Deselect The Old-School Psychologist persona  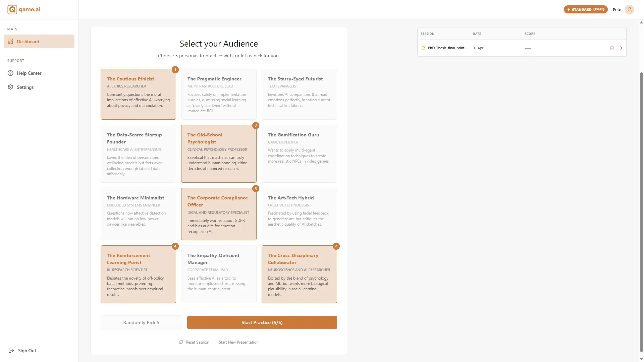coord(219,154)
